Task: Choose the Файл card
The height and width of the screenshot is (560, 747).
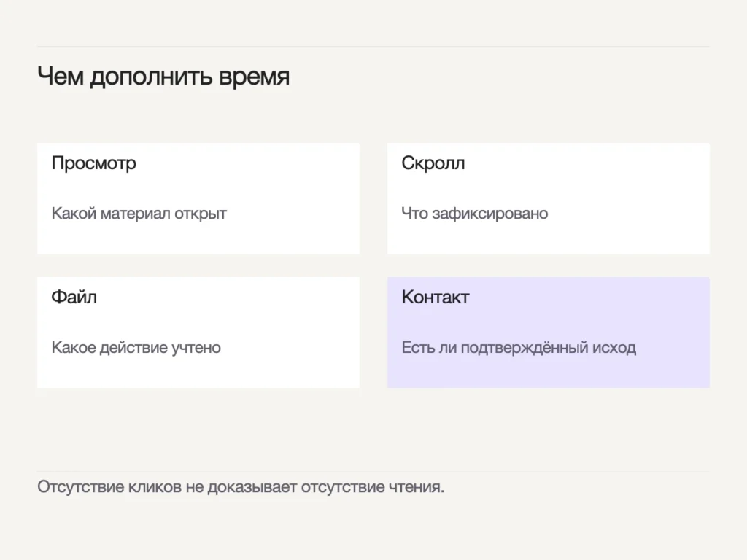Action: [198, 332]
